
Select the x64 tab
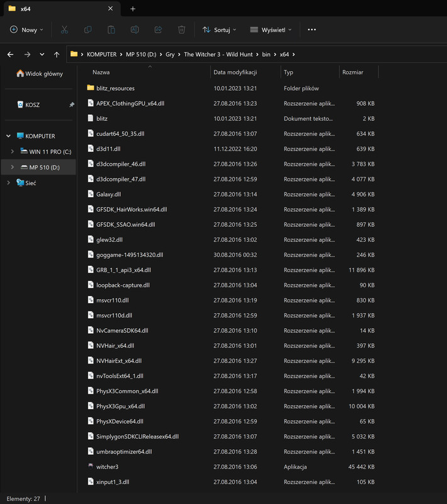tap(62, 9)
